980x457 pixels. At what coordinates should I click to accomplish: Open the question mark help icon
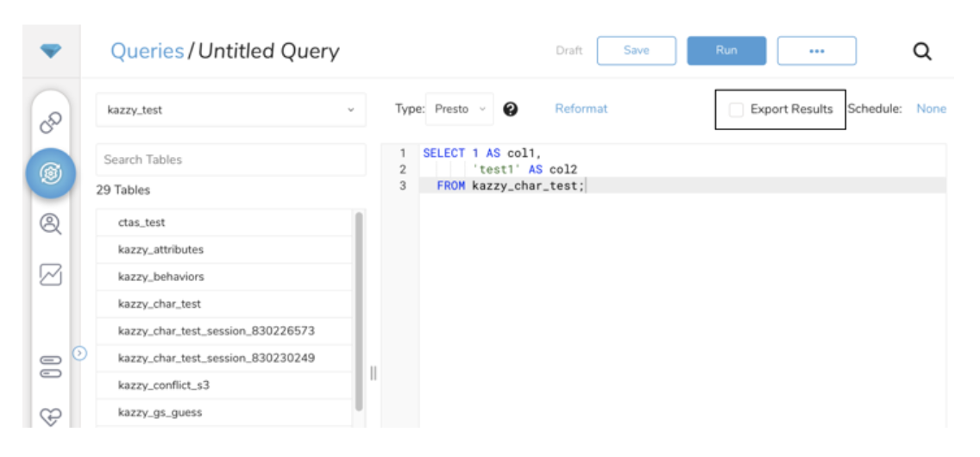point(510,109)
